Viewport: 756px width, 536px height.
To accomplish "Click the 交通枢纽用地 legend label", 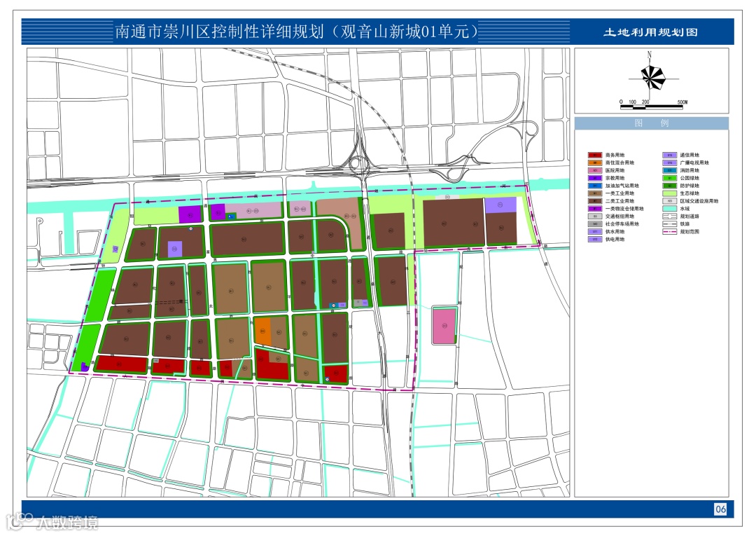I will click(619, 216).
